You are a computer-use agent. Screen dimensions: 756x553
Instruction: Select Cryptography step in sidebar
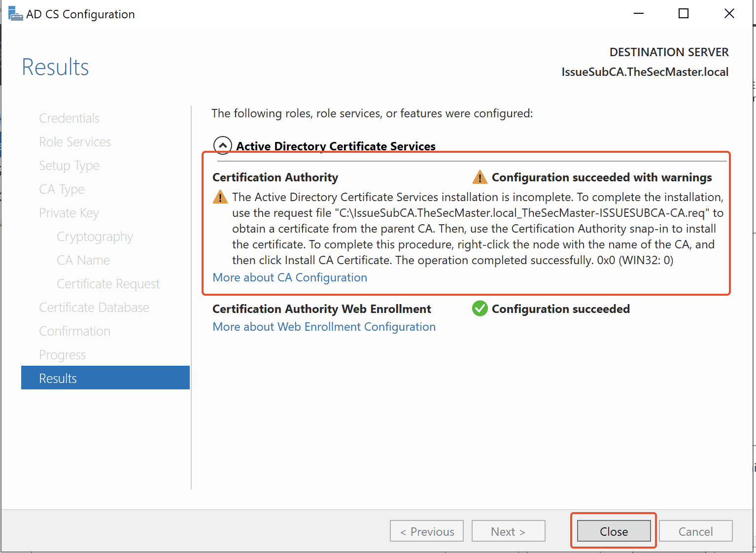[95, 237]
